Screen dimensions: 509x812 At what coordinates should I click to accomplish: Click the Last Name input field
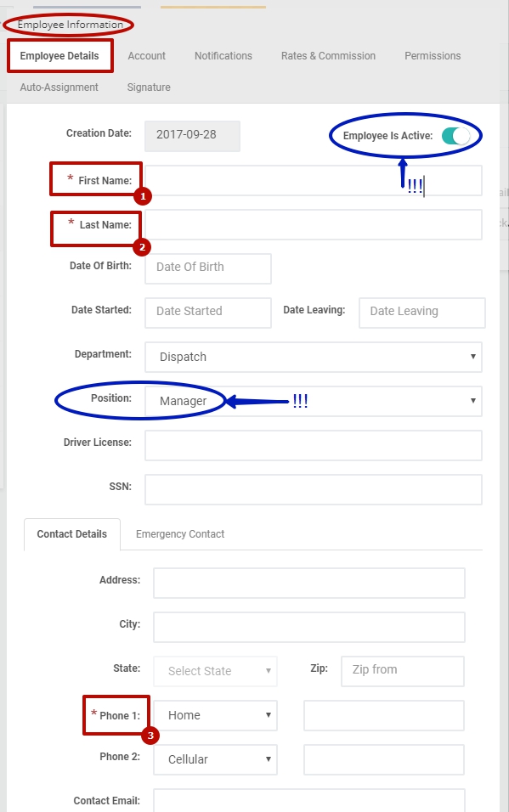tap(313, 224)
